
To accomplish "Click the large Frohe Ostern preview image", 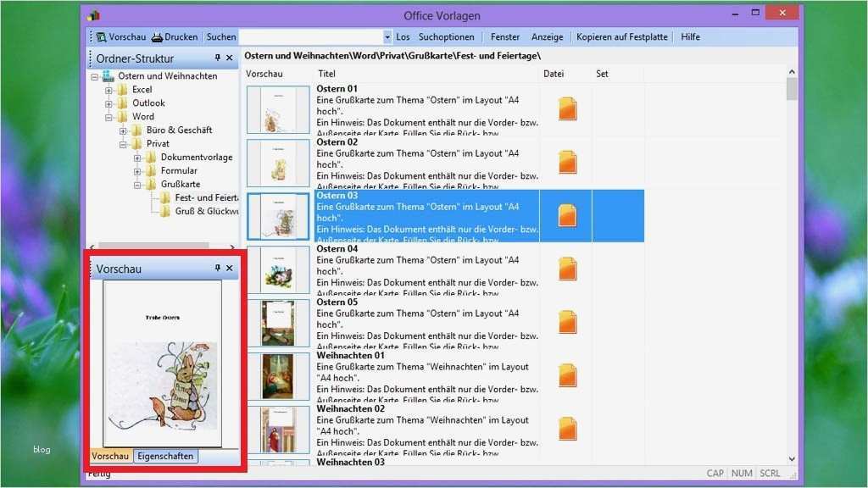I will [x=162, y=363].
